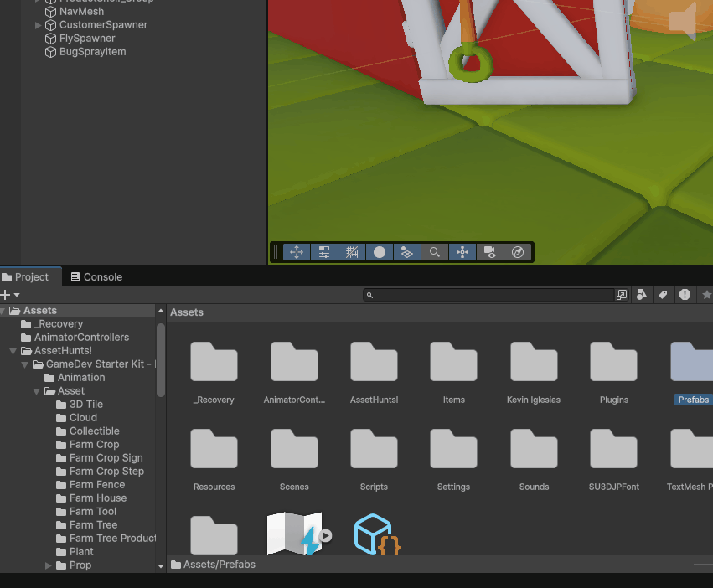Click the Search by Import Log Type icon
The width and height of the screenshot is (713, 588).
[x=685, y=295]
